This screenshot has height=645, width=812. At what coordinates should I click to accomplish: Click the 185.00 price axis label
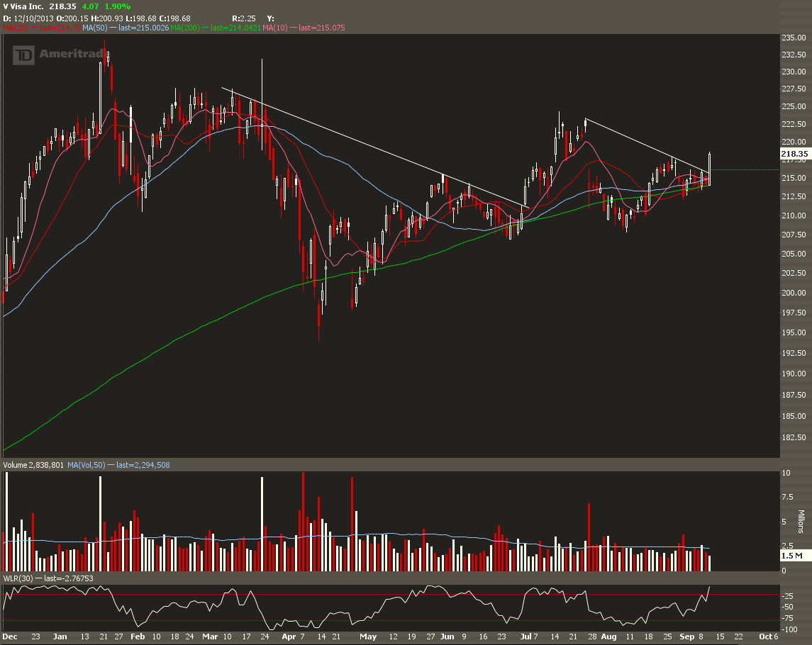[794, 415]
